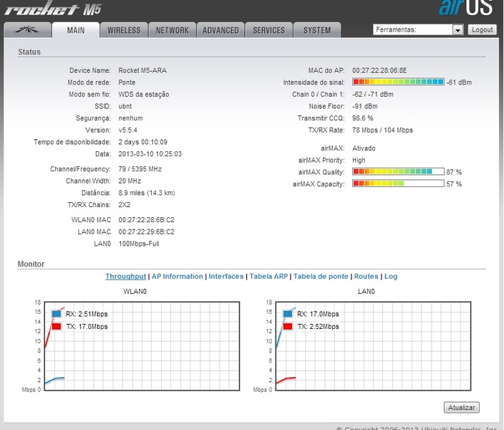Click the Transmit CCQ value 98.6 %

pos(362,118)
